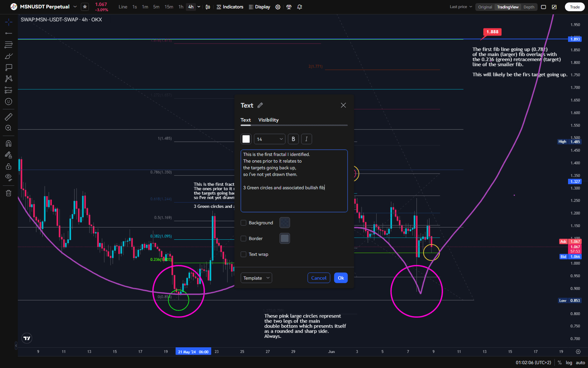This screenshot has width=588, height=368.
Task: Toggle magnet mode
Action: coord(9,143)
